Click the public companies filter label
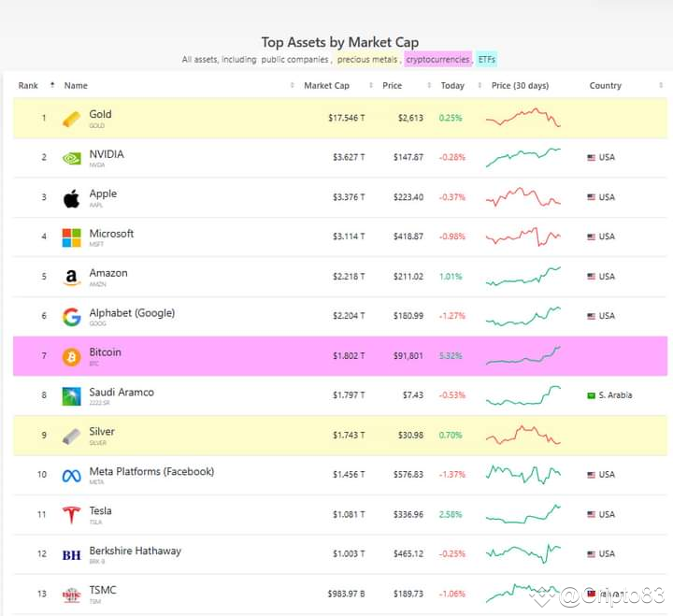 click(294, 60)
